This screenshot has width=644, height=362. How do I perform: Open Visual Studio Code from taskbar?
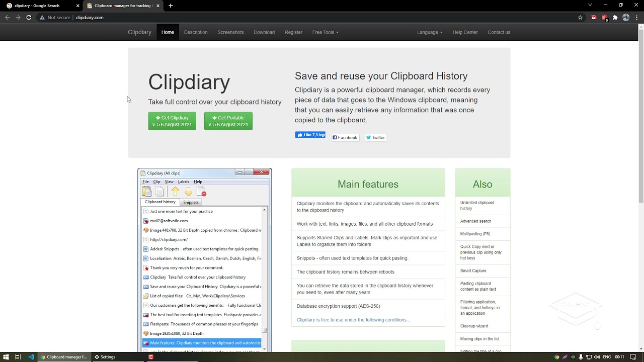[31, 357]
